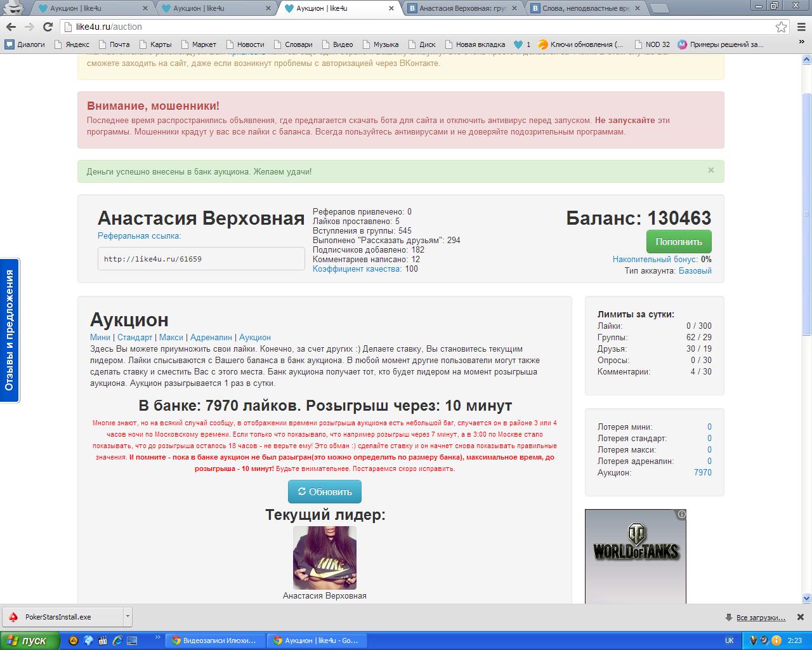Click the Обновить refresh button

pyautogui.click(x=325, y=492)
